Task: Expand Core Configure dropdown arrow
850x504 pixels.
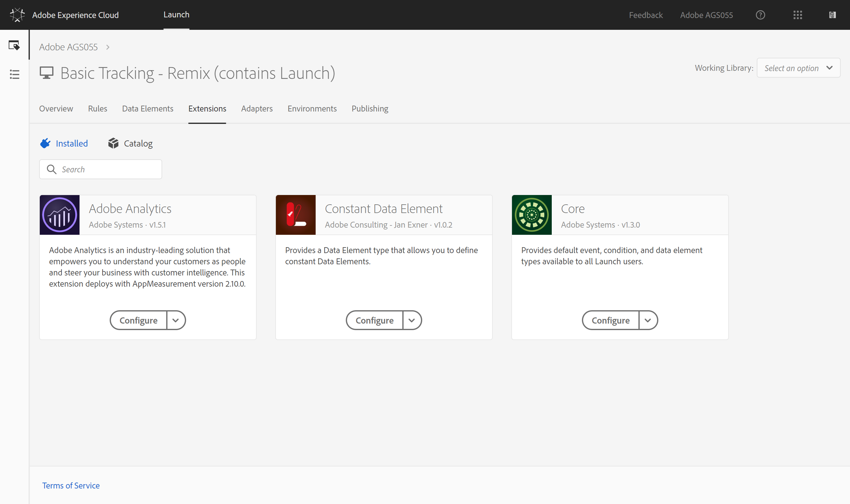Action: (x=648, y=320)
